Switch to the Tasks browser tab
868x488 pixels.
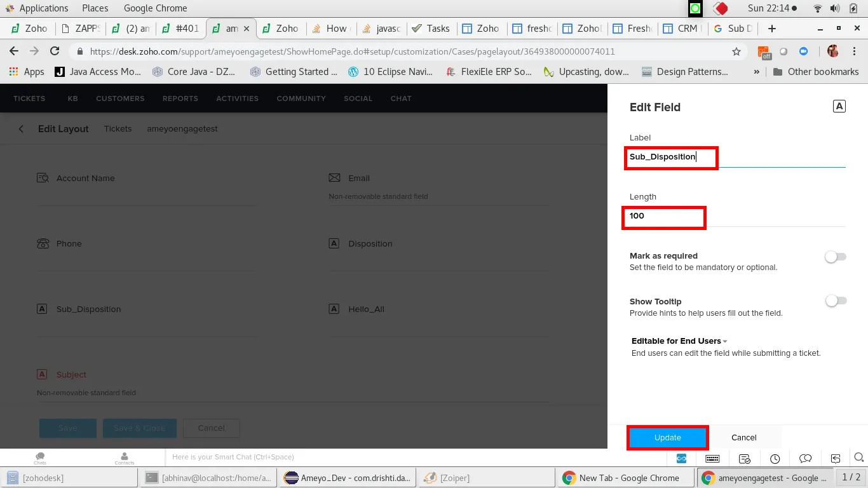pos(431,29)
